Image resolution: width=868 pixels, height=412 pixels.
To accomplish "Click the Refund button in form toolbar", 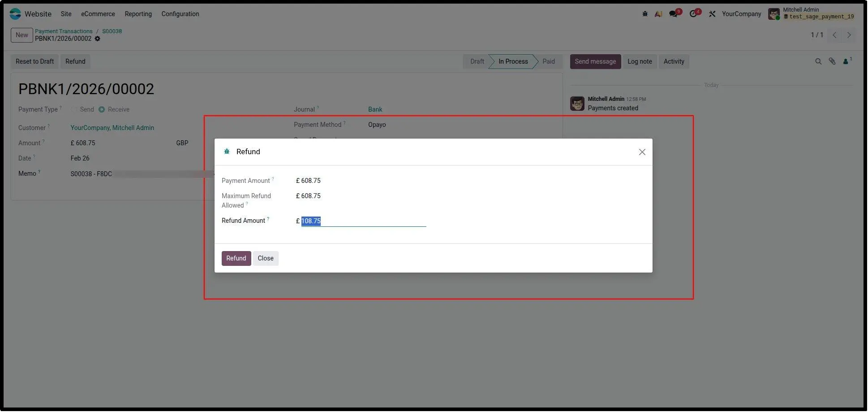I will (x=75, y=61).
